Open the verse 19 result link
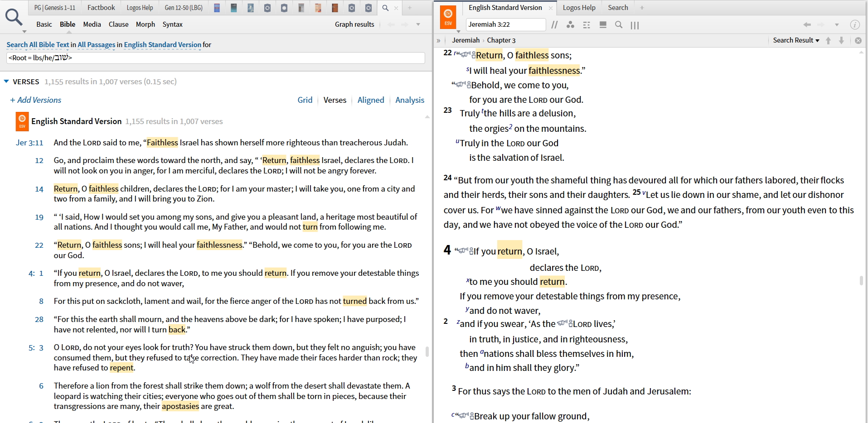 39,217
